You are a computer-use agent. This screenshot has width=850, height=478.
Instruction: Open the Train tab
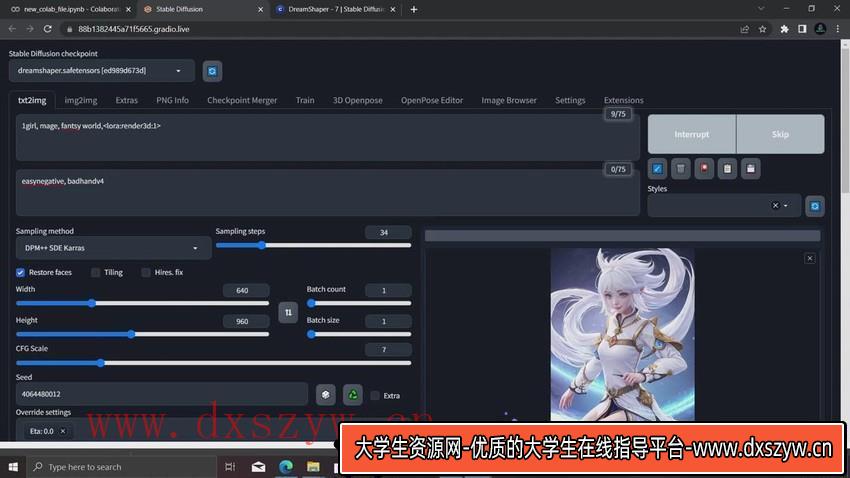tap(305, 100)
